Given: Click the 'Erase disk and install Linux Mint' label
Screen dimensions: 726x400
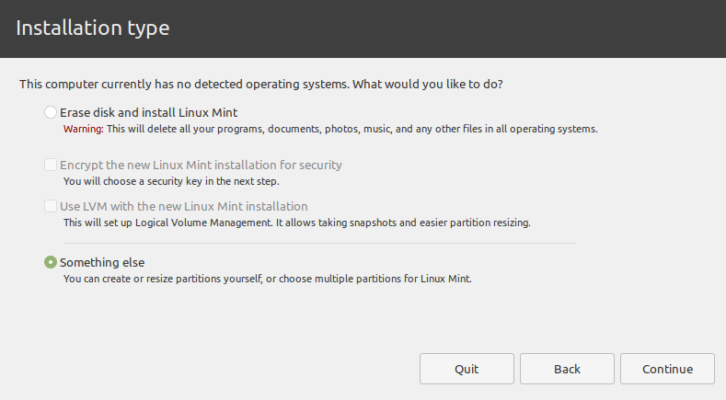Looking at the screenshot, I should 148,113.
